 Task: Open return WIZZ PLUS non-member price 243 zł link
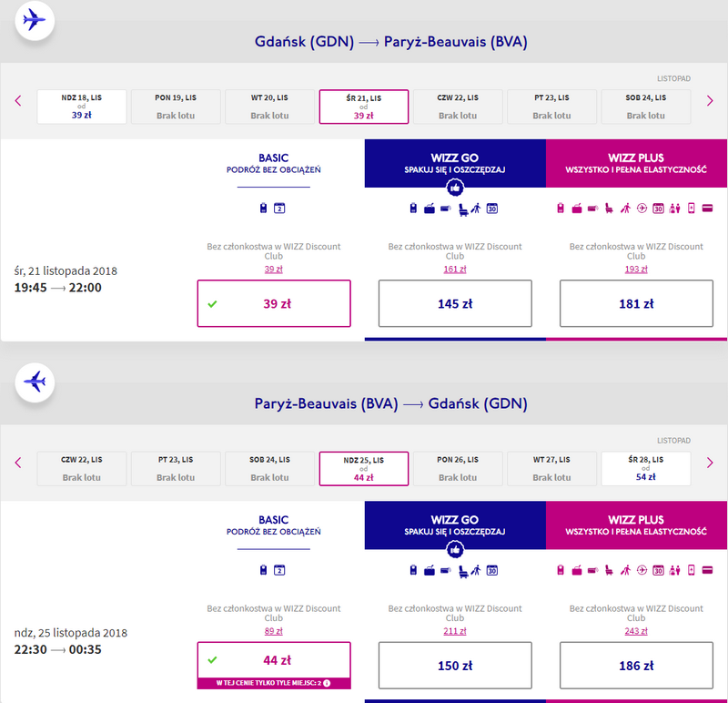click(x=636, y=631)
